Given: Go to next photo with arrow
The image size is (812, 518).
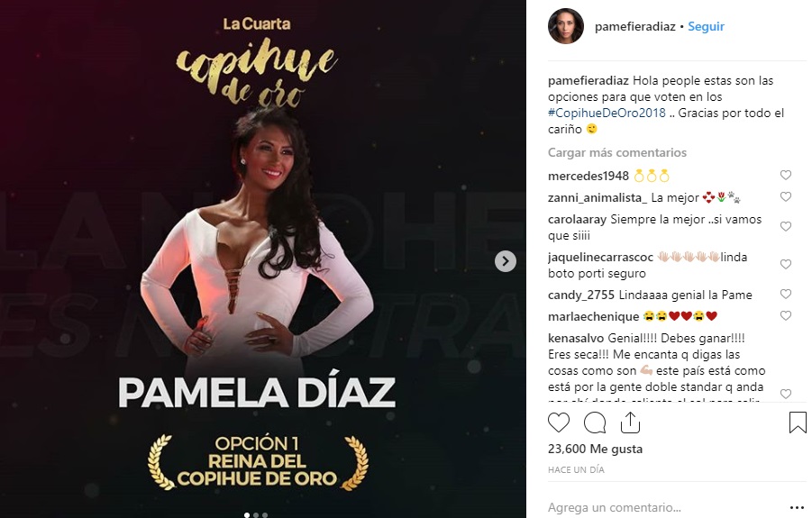Looking at the screenshot, I should pyautogui.click(x=506, y=261).
